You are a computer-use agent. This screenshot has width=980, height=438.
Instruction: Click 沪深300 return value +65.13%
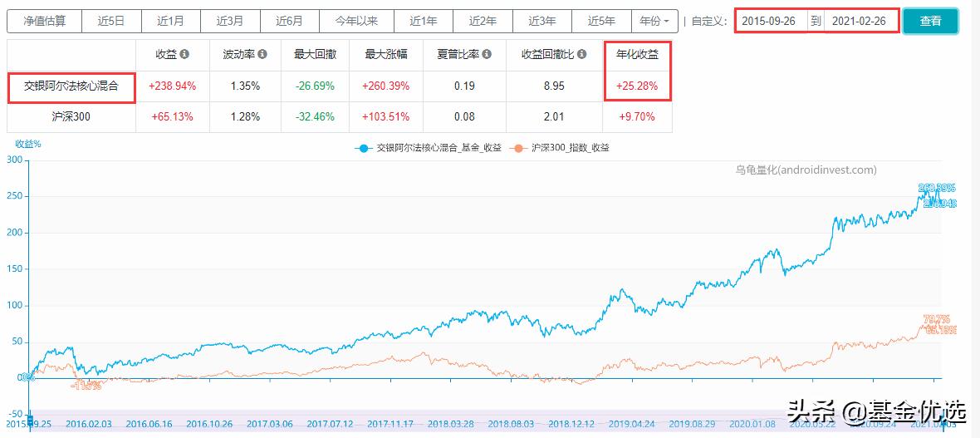pyautogui.click(x=173, y=117)
